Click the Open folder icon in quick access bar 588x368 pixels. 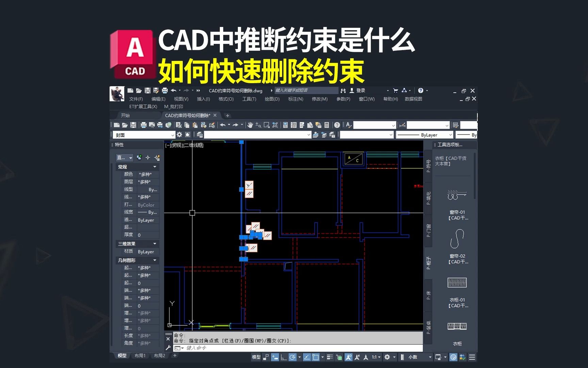pos(139,91)
